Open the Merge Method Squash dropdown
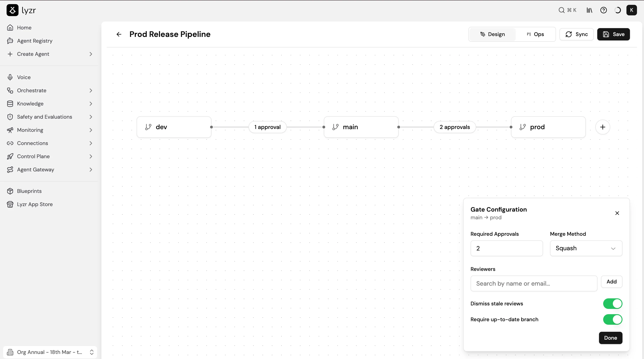 click(586, 248)
